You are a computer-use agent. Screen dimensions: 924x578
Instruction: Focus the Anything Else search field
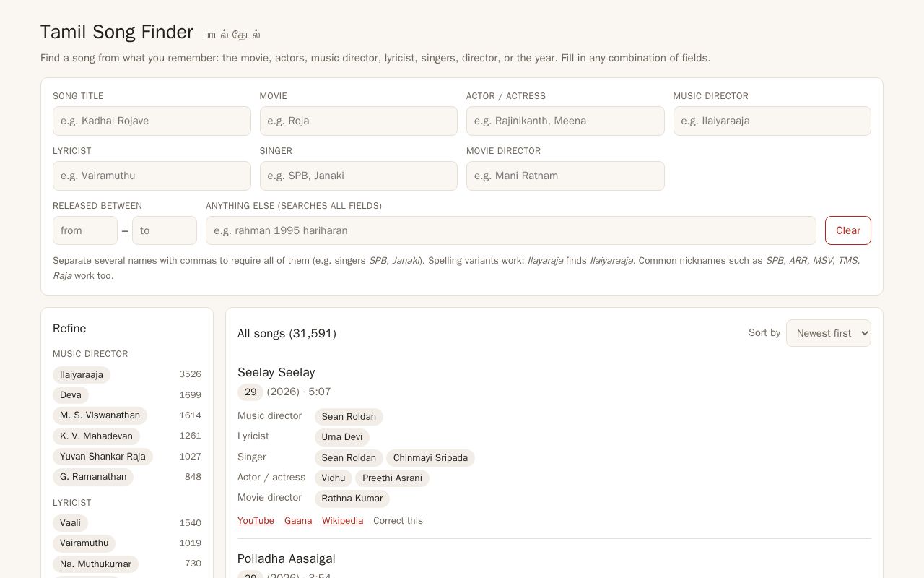click(511, 230)
